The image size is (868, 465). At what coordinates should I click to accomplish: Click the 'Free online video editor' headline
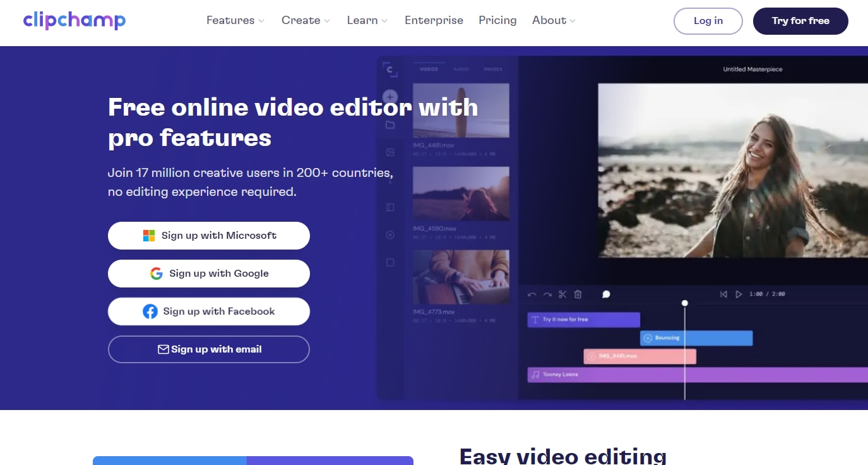point(293,122)
